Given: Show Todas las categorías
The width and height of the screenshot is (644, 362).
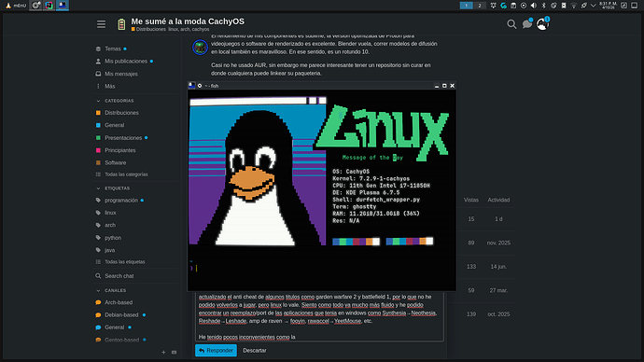Looking at the screenshot, I should pos(126,174).
